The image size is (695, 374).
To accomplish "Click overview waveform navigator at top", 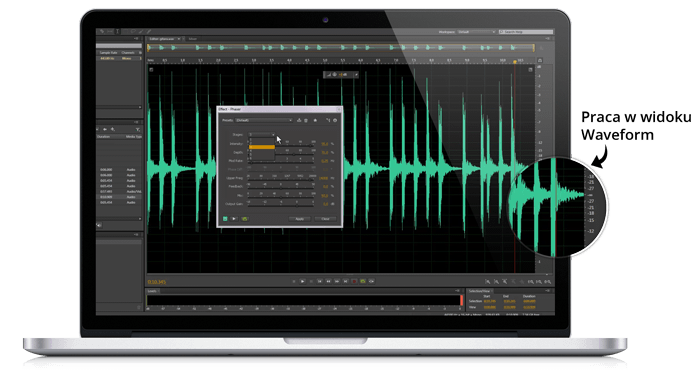I will pos(341,47).
